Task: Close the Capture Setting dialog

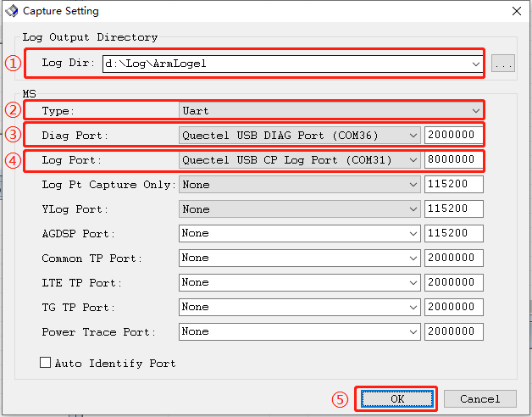Action: pyautogui.click(x=516, y=11)
